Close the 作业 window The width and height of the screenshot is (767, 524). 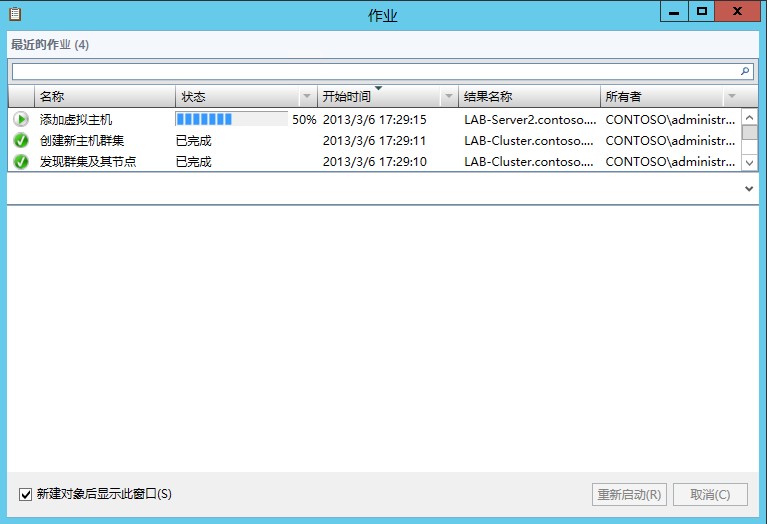[737, 11]
